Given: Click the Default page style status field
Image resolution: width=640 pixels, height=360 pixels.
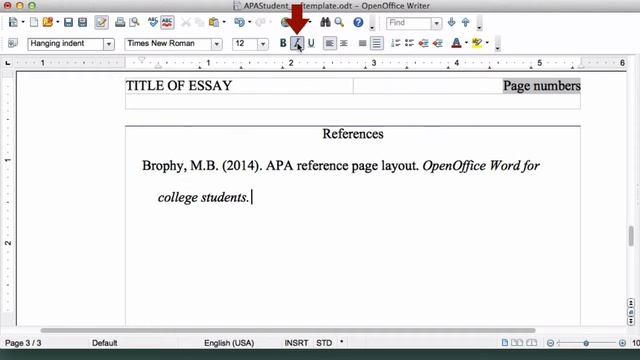Looking at the screenshot, I should 104,343.
